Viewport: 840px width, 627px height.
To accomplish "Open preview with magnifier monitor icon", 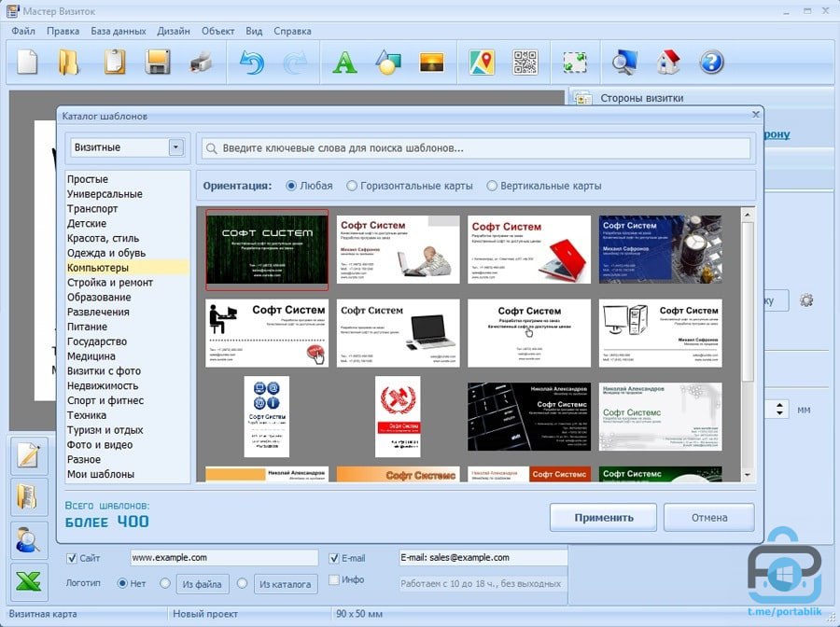I will click(x=624, y=63).
